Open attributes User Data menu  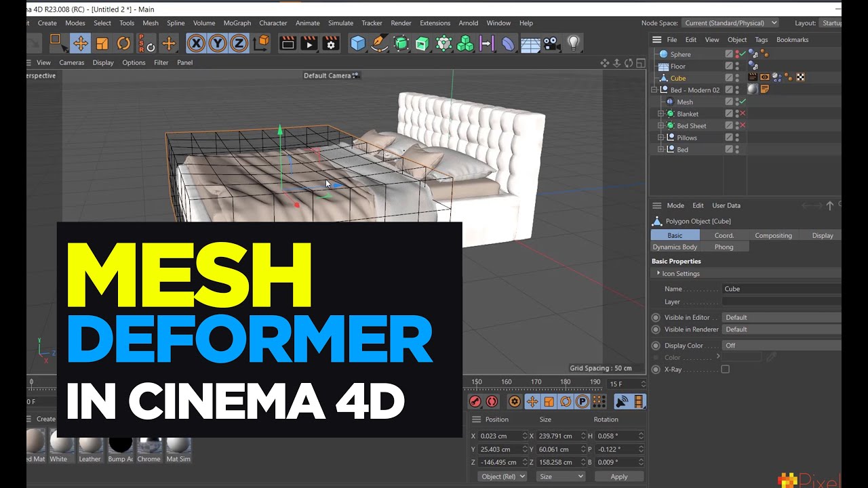pyautogui.click(x=726, y=205)
